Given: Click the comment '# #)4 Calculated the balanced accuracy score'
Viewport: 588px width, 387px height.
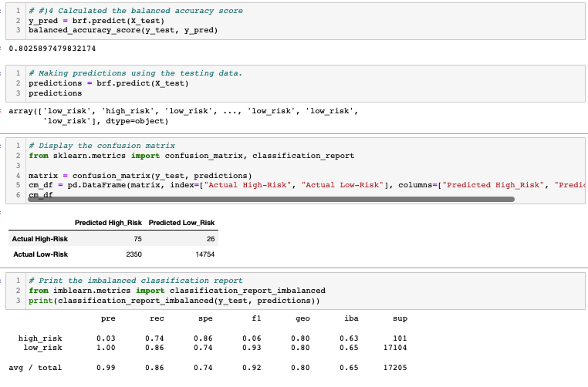Looking at the screenshot, I should click(x=135, y=11).
